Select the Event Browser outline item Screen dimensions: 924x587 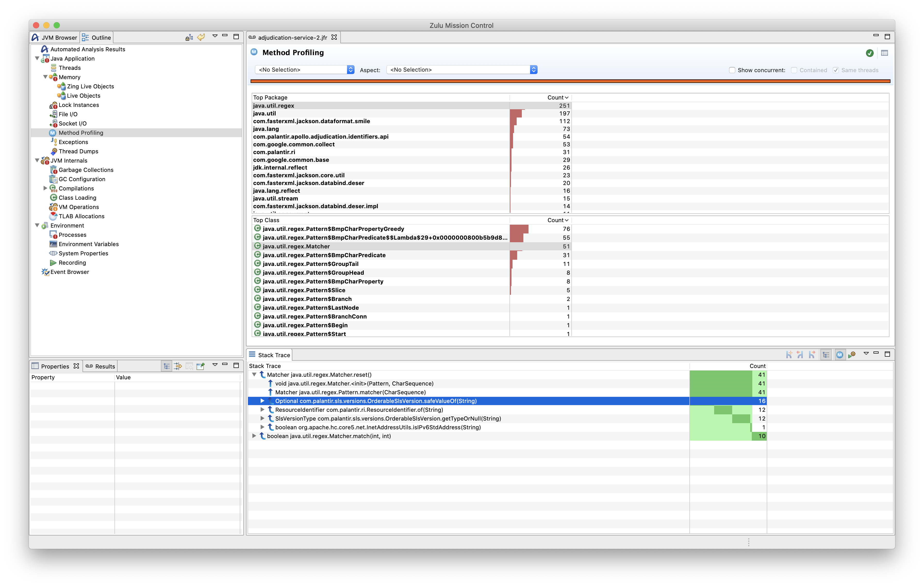[x=69, y=272]
